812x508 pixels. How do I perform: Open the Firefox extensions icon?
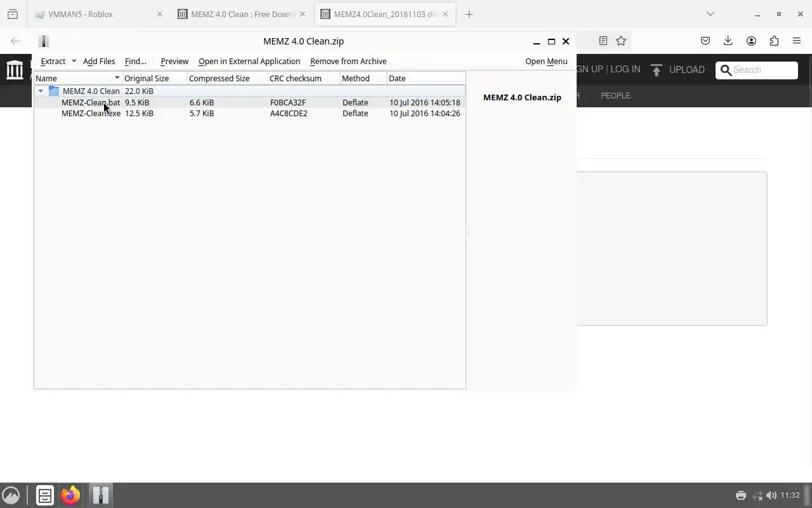click(x=774, y=41)
